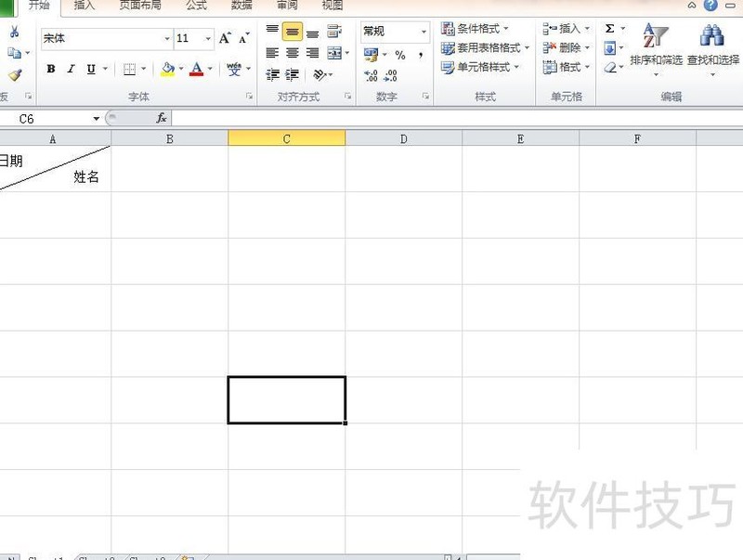
Task: Click the AutoSum sigma icon
Action: coord(610,29)
